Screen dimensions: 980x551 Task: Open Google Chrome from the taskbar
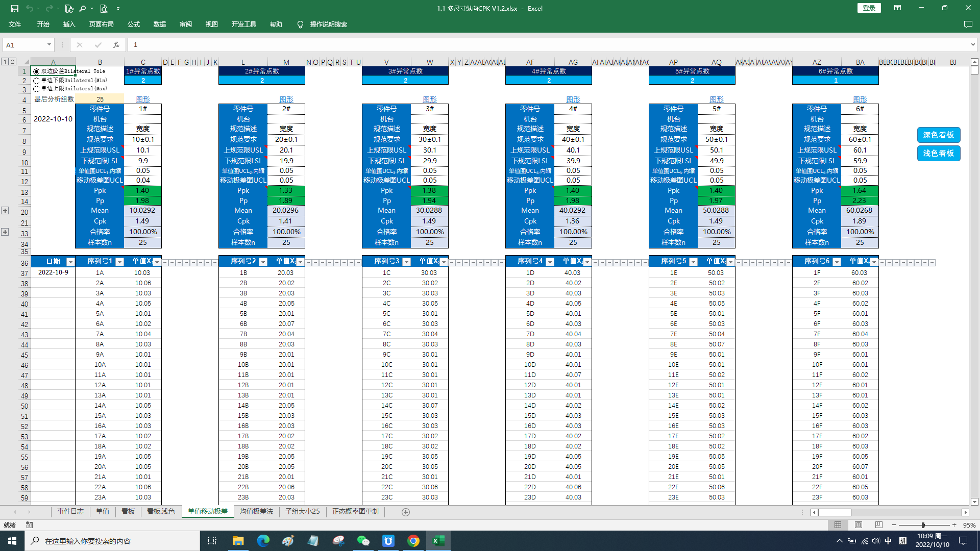[x=413, y=541]
